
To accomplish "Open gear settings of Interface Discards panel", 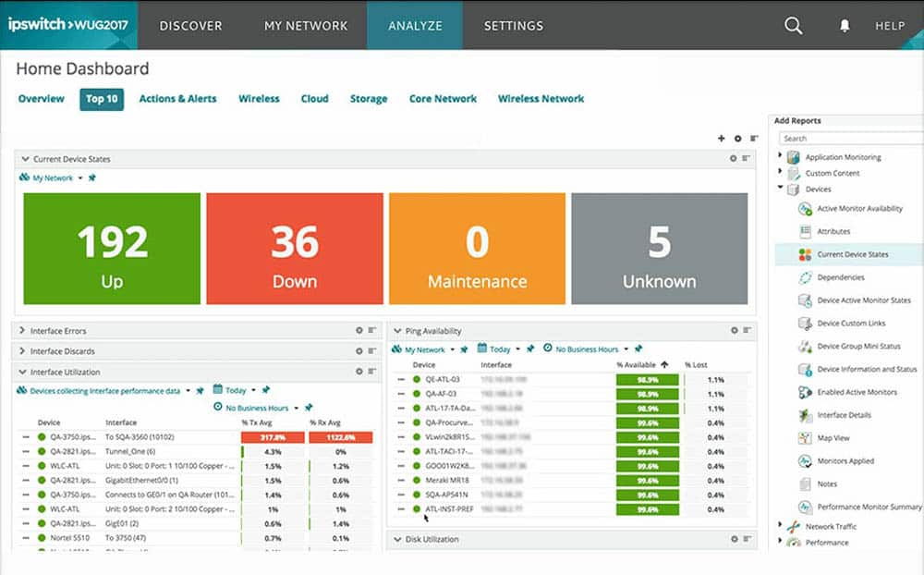I will click(x=359, y=351).
